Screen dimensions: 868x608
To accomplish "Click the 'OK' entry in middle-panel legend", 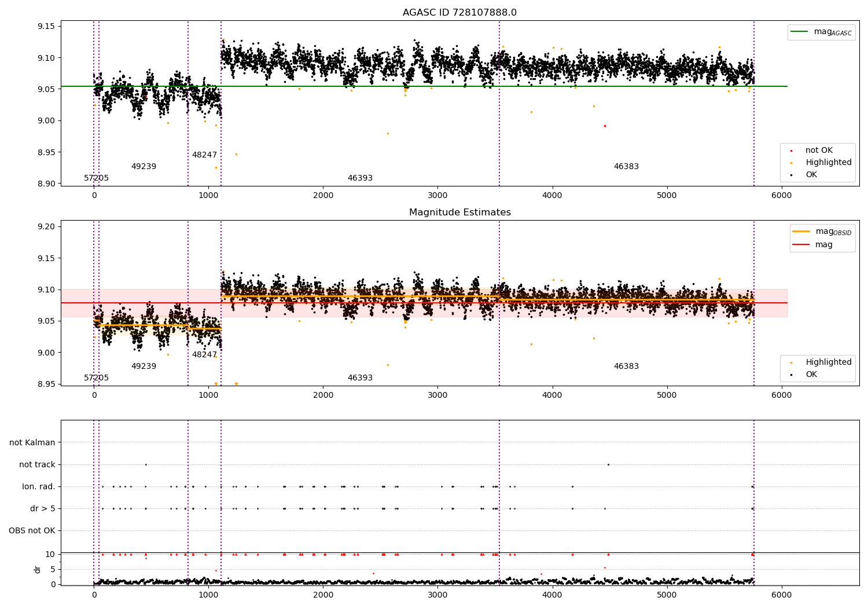I will click(x=811, y=375).
